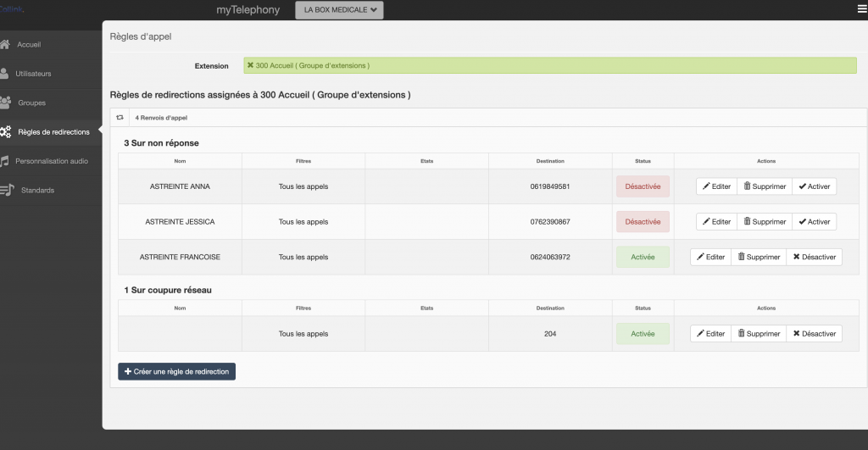Deactivate the ASTREINTE FRANCOISE rule
The width and height of the screenshot is (868, 450).
tap(814, 257)
